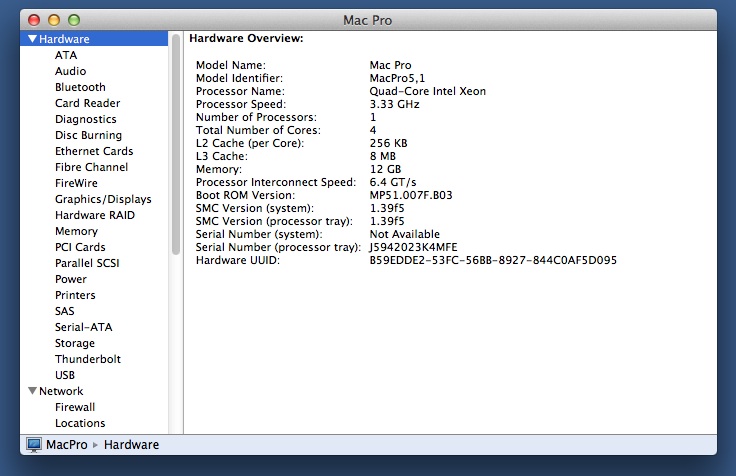Screen dimensions: 736x476
Task: Open Disc Burning information
Action: click(x=88, y=135)
